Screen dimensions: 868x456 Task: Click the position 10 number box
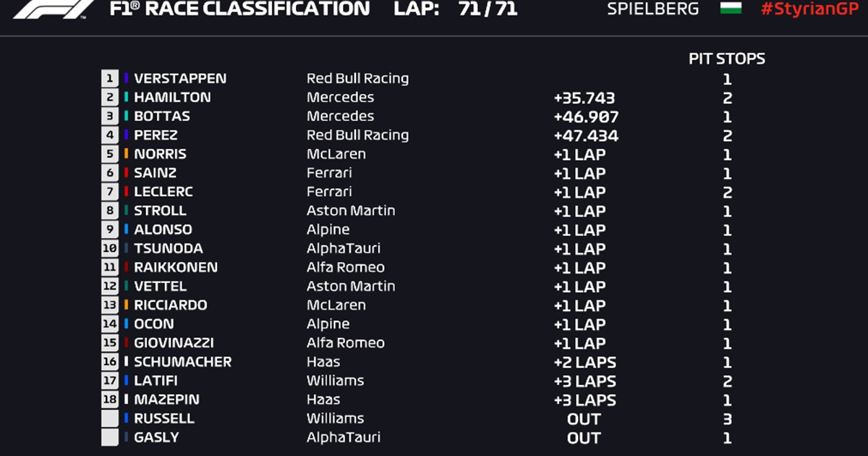(110, 248)
